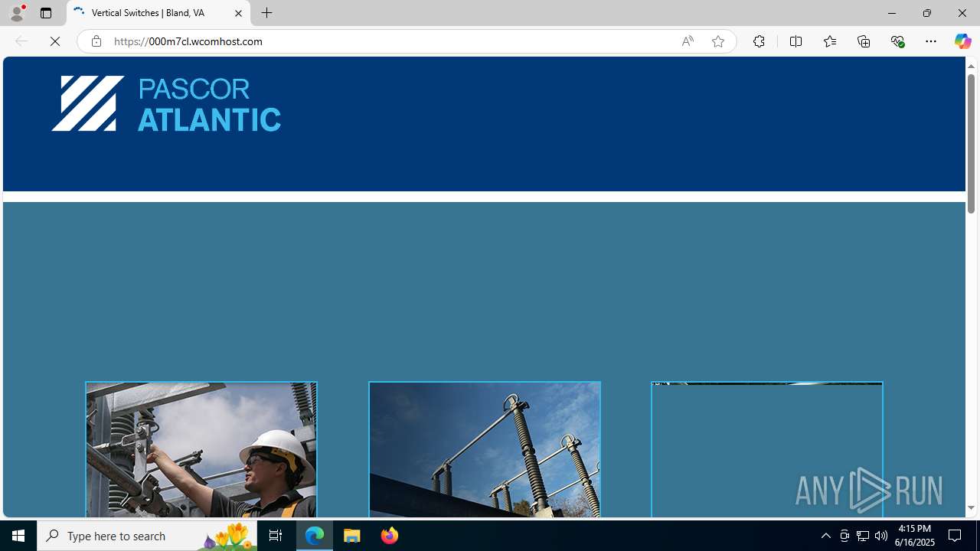Add this page to favorites star
The height and width of the screenshot is (551, 980).
coord(718,41)
